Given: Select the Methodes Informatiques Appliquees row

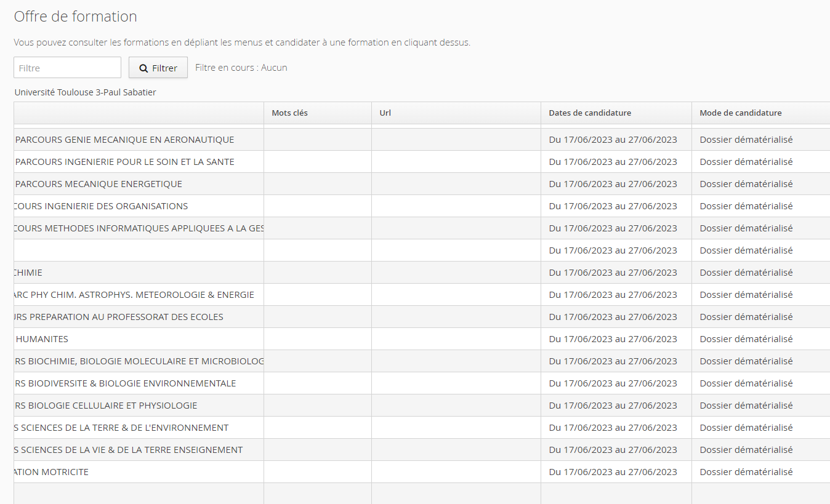Looking at the screenshot, I should click(139, 228).
